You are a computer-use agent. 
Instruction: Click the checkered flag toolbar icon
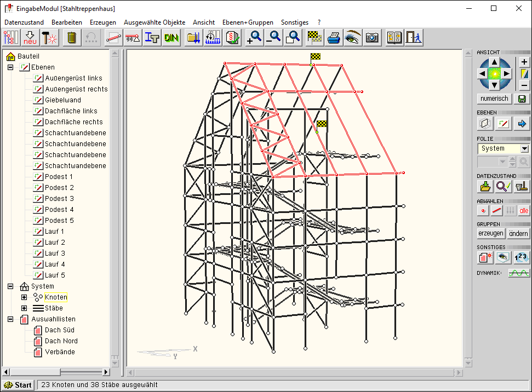point(314,38)
